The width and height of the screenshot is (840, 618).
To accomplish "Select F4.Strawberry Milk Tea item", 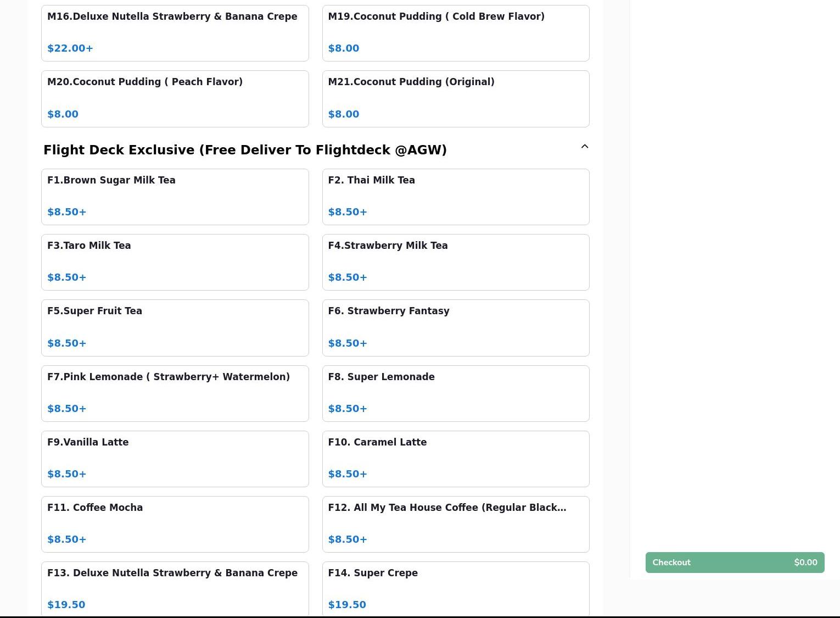I will (x=455, y=262).
